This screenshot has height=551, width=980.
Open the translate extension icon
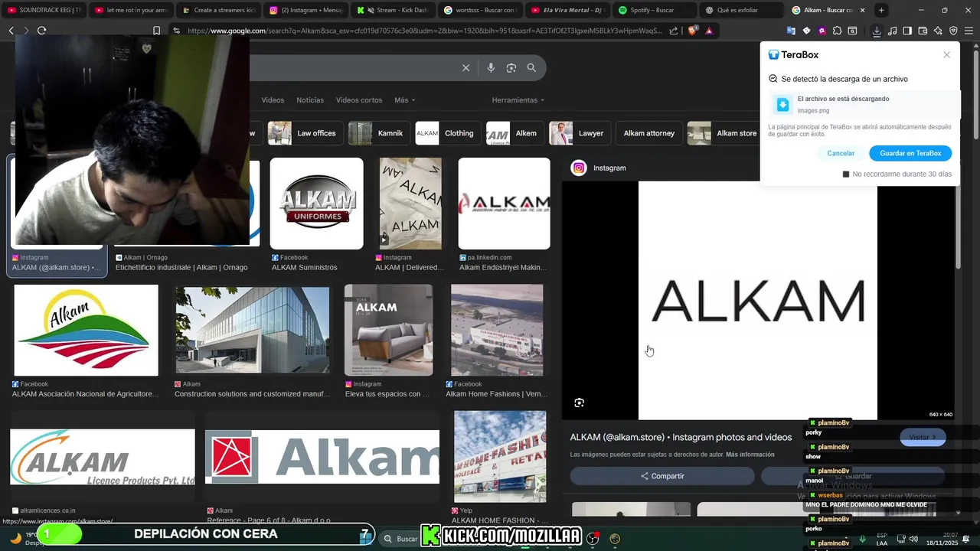coord(791,31)
